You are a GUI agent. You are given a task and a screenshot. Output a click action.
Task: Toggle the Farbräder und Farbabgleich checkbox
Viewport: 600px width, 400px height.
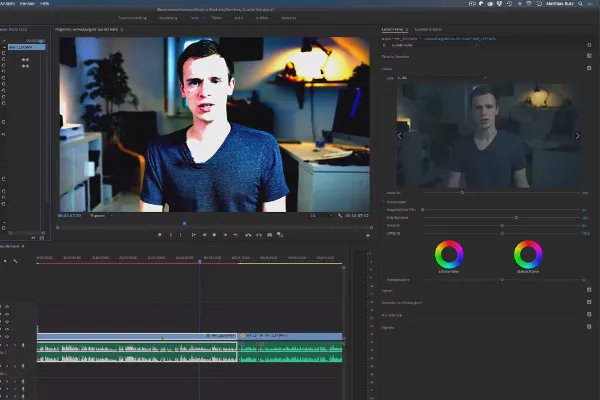click(x=589, y=302)
